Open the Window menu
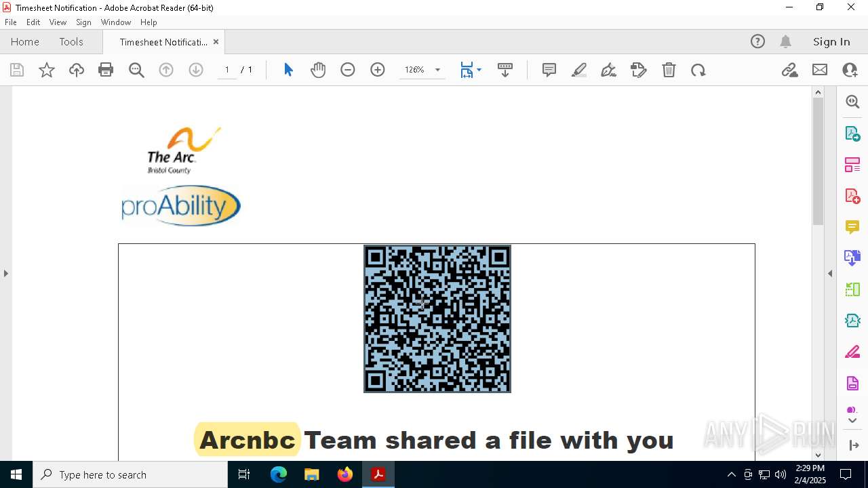868x488 pixels. point(116,22)
